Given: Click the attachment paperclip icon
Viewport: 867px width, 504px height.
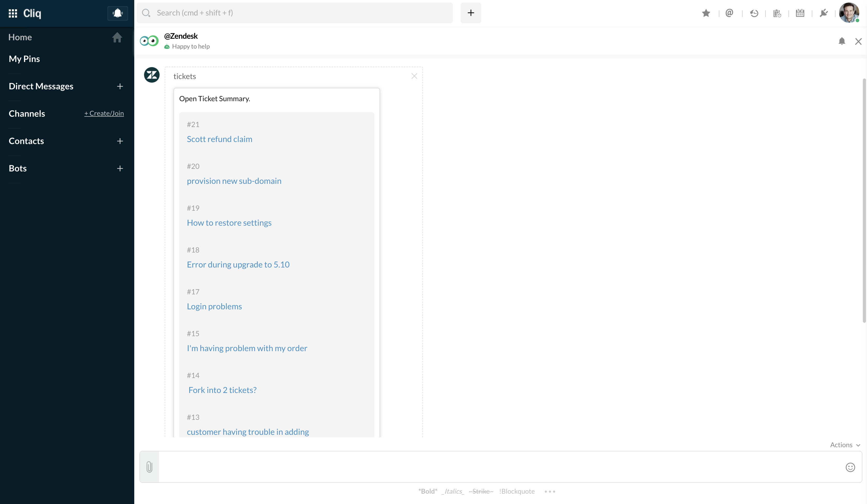Looking at the screenshot, I should pyautogui.click(x=149, y=467).
